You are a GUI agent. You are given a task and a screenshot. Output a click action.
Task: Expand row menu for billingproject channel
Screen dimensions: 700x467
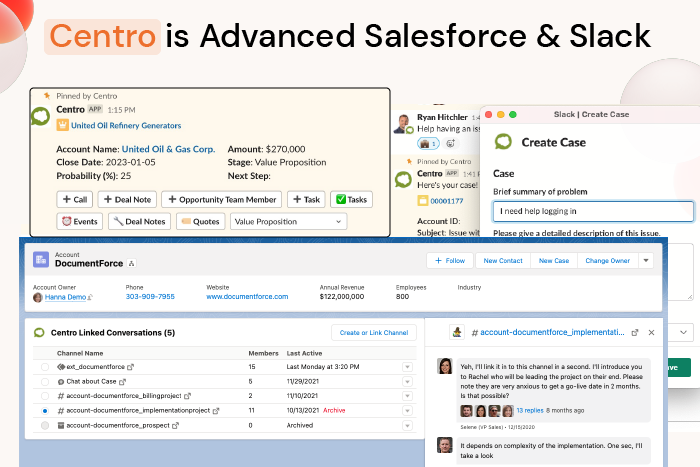point(407,396)
